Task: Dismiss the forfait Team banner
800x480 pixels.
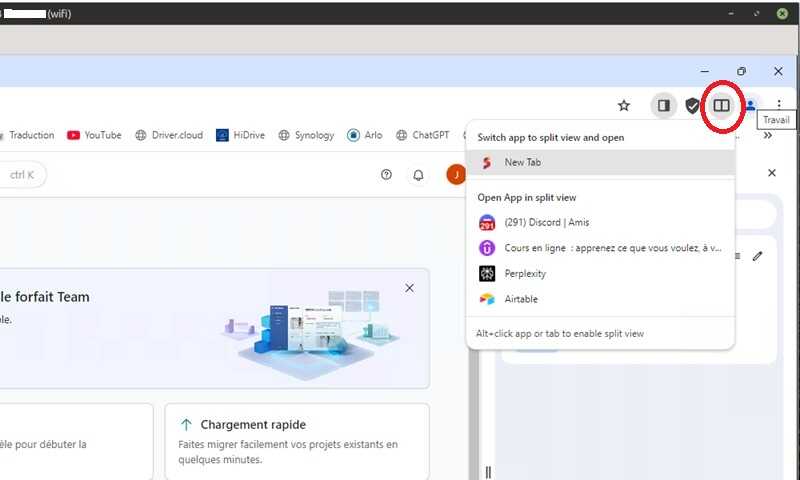Action: [409, 288]
